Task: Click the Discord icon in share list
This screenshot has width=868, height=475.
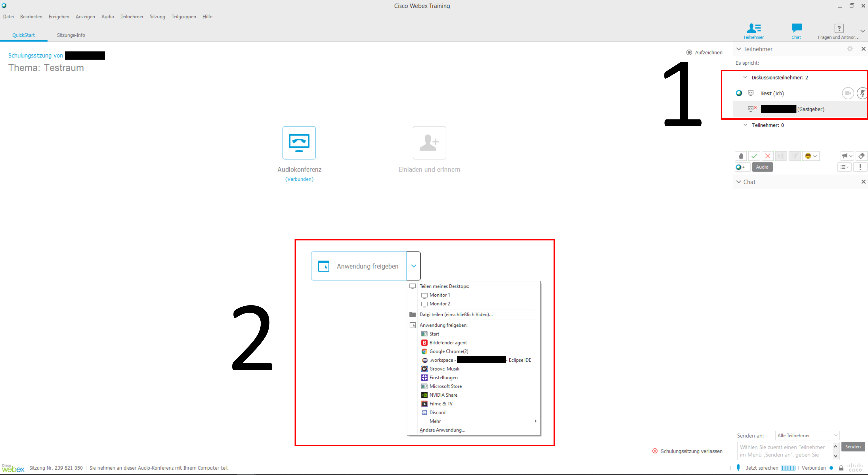Action: 424,412
